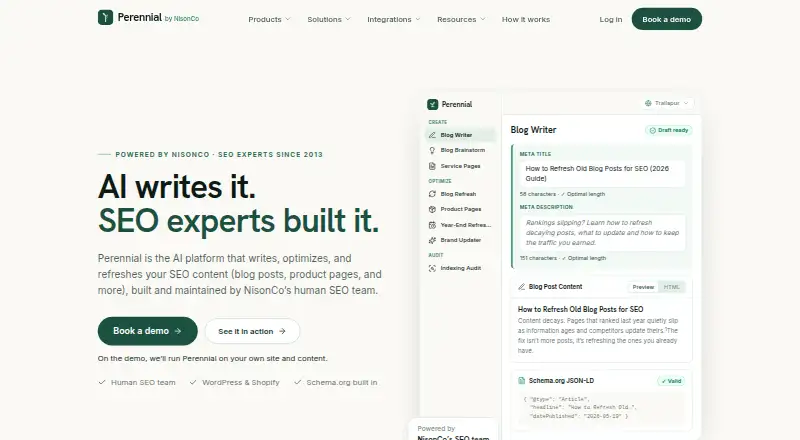The height and width of the screenshot is (440, 800).
Task: Click the checkmark beside Human SEO team
Action: point(102,382)
